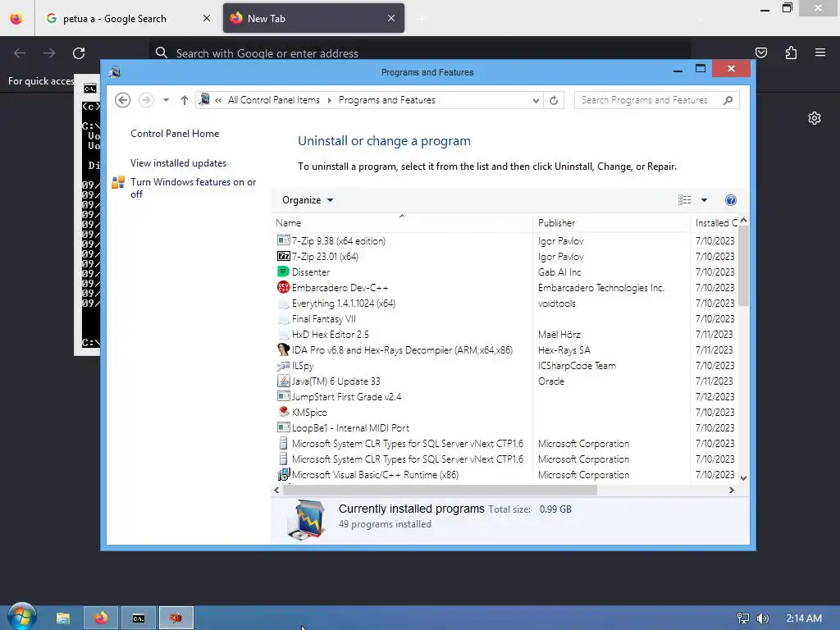Image resolution: width=840 pixels, height=630 pixels.
Task: Expand address bar history dropdown
Action: tap(536, 100)
